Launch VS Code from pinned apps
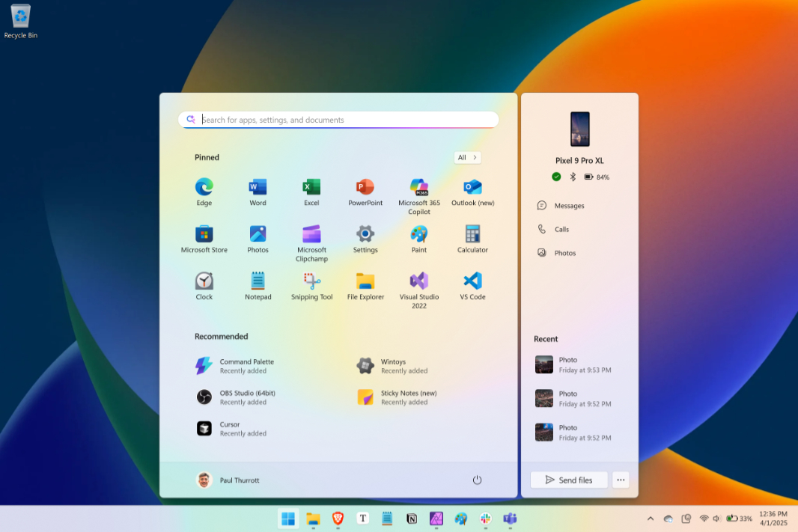This screenshot has height=532, width=798. [x=472, y=286]
